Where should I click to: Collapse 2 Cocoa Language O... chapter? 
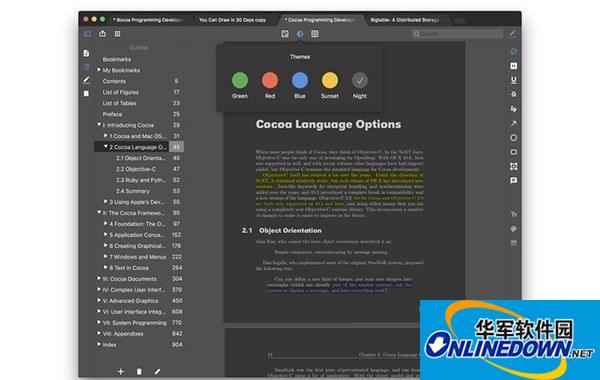106,147
